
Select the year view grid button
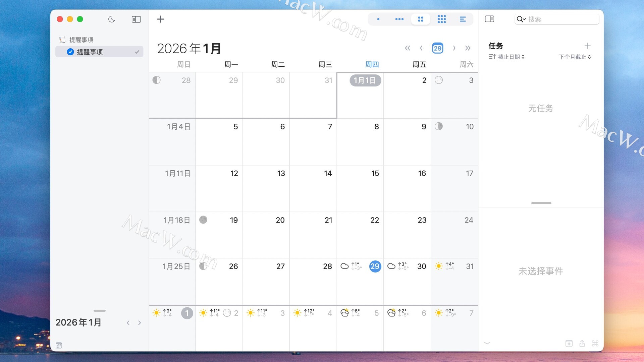441,19
